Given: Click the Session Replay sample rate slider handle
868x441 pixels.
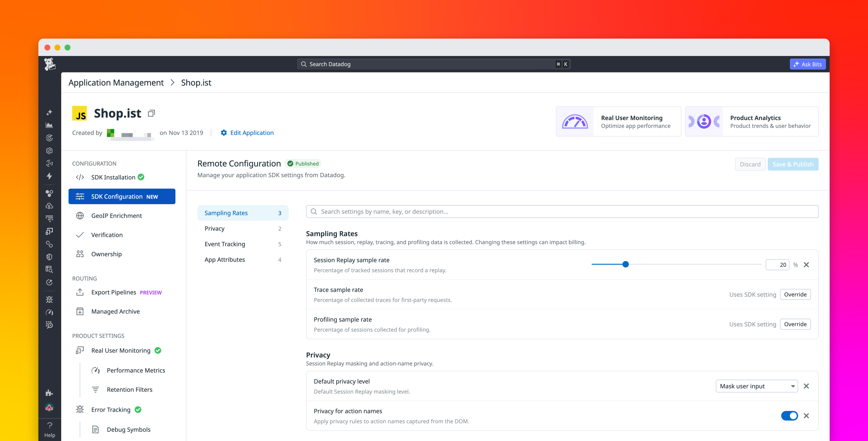Looking at the screenshot, I should (625, 264).
